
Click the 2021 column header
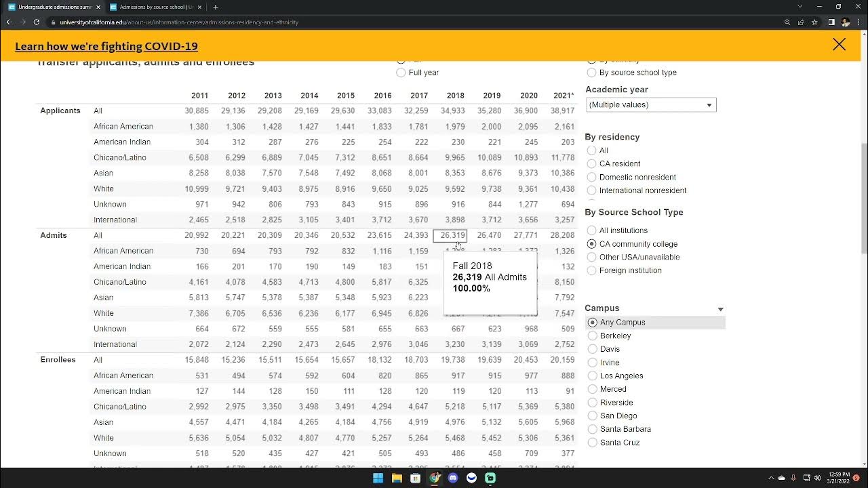(x=564, y=96)
